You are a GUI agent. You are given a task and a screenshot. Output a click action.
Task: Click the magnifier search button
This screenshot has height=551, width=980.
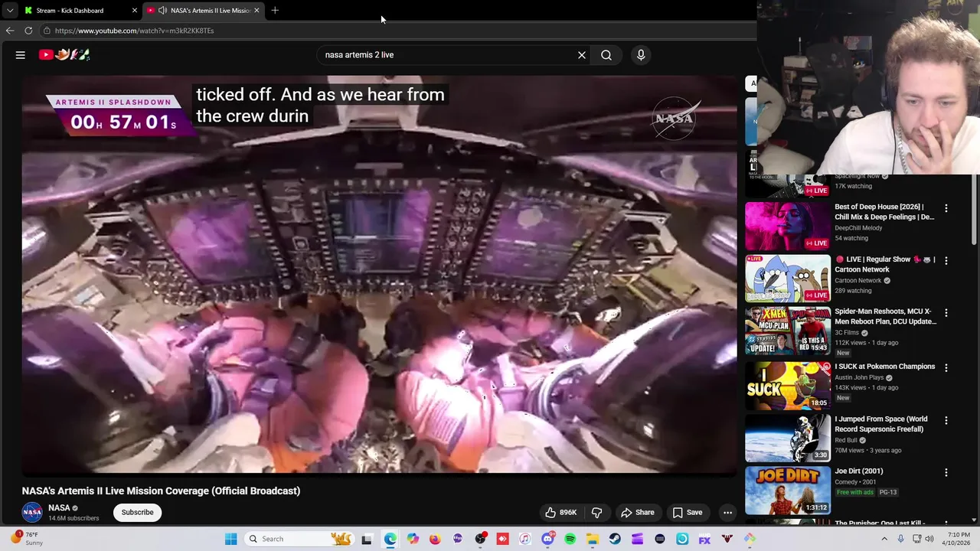coord(606,55)
